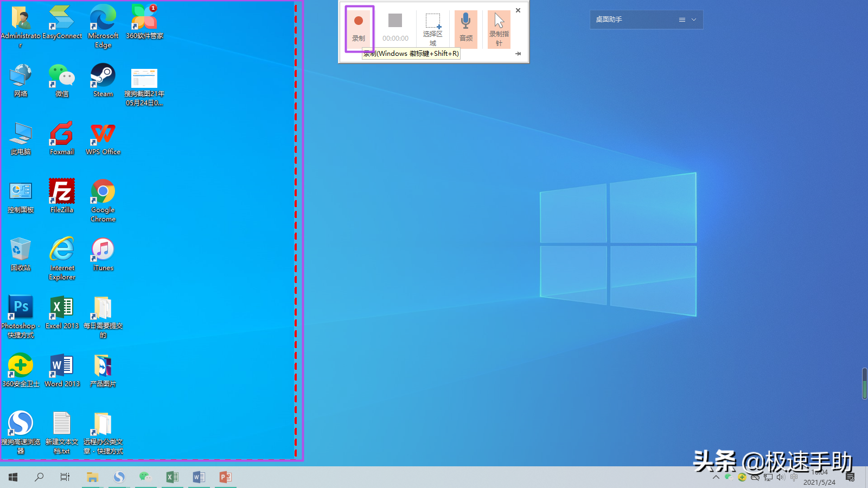The image size is (868, 488).
Task: Click the cloud sync icon in system tray
Action: tap(755, 477)
